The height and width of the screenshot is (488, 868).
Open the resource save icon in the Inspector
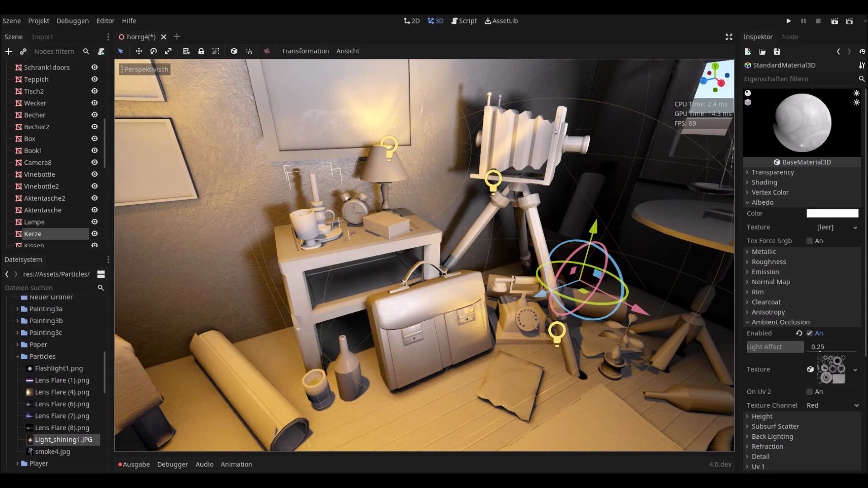click(x=777, y=52)
